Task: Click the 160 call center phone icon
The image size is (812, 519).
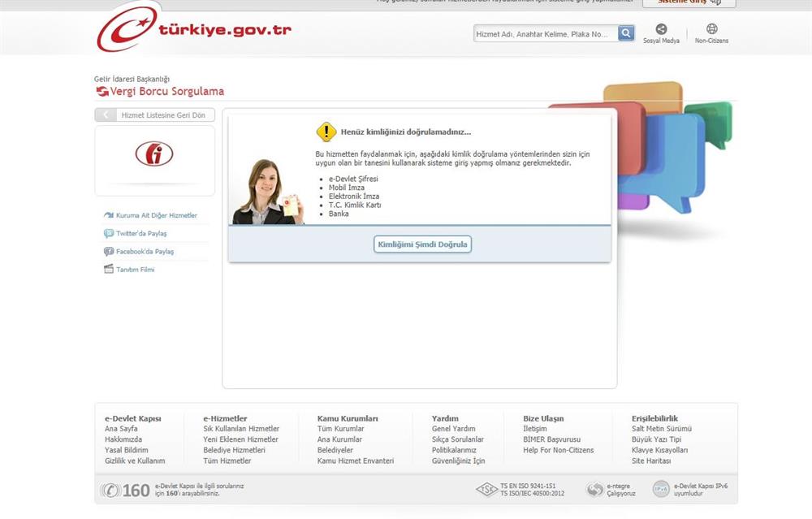Action: click(x=110, y=490)
